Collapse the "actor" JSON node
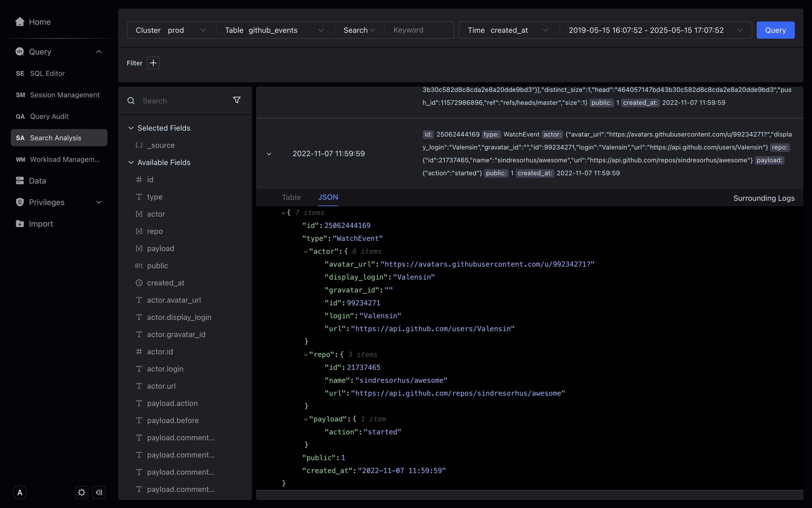The image size is (812, 508). [306, 252]
